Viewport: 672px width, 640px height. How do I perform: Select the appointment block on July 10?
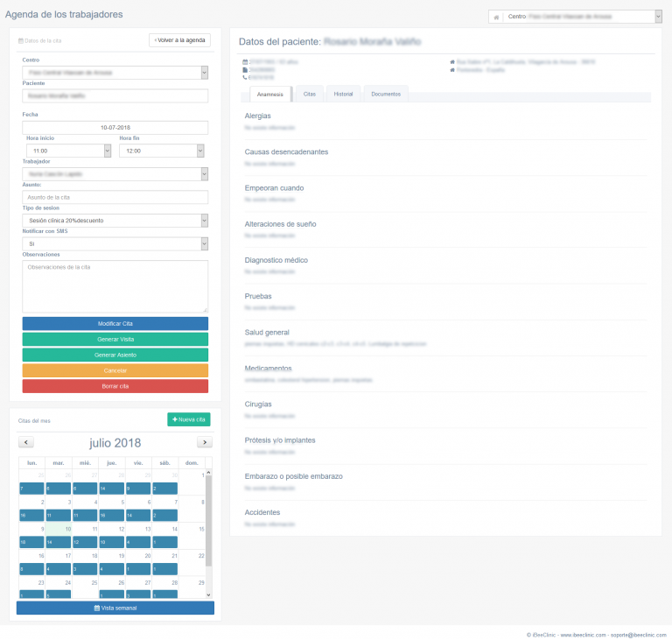59,543
